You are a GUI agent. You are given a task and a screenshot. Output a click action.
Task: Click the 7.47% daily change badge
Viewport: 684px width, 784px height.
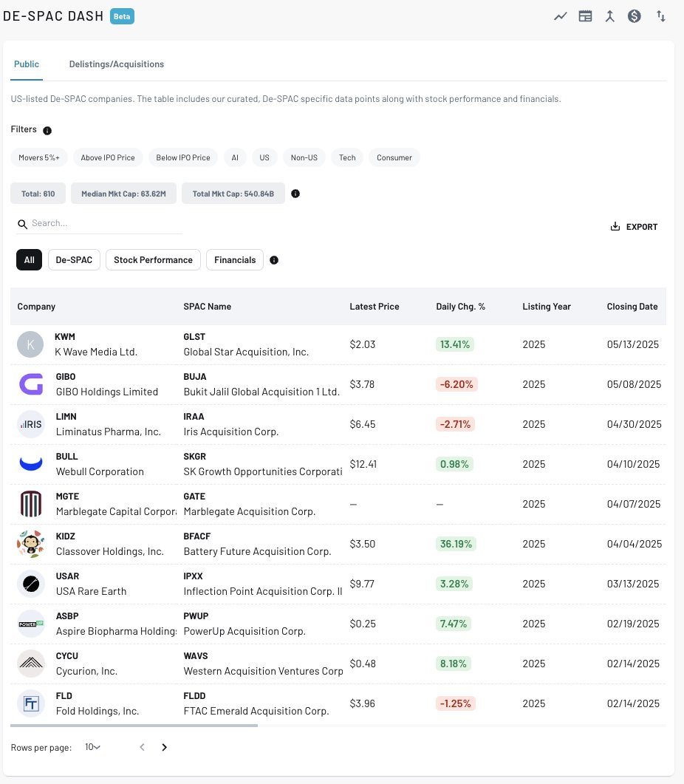pos(454,624)
